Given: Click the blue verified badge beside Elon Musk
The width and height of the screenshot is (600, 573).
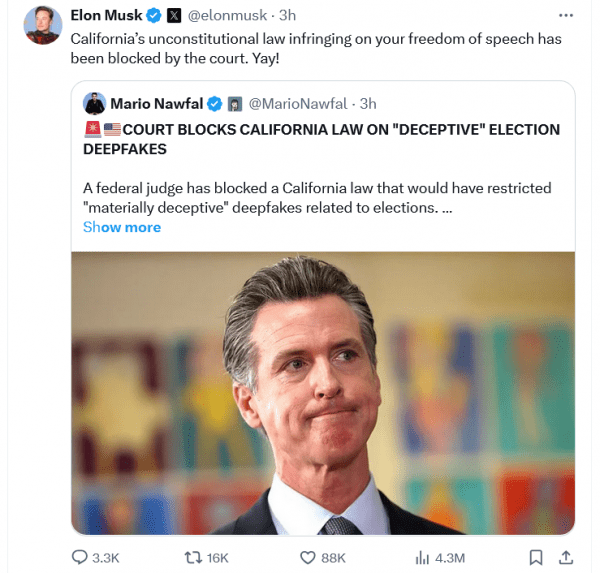Looking at the screenshot, I should tap(153, 16).
